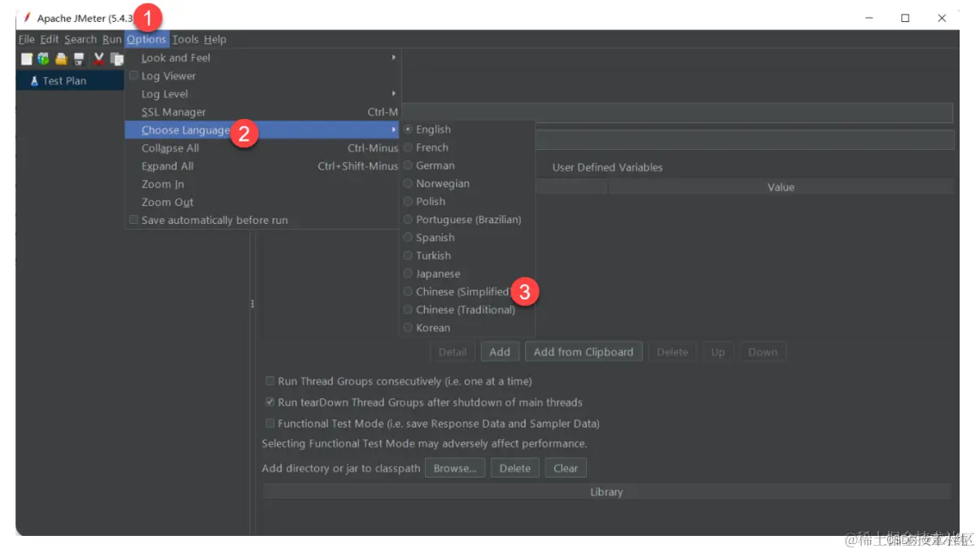Click the Clear classpath button
980x553 pixels.
[566, 468]
